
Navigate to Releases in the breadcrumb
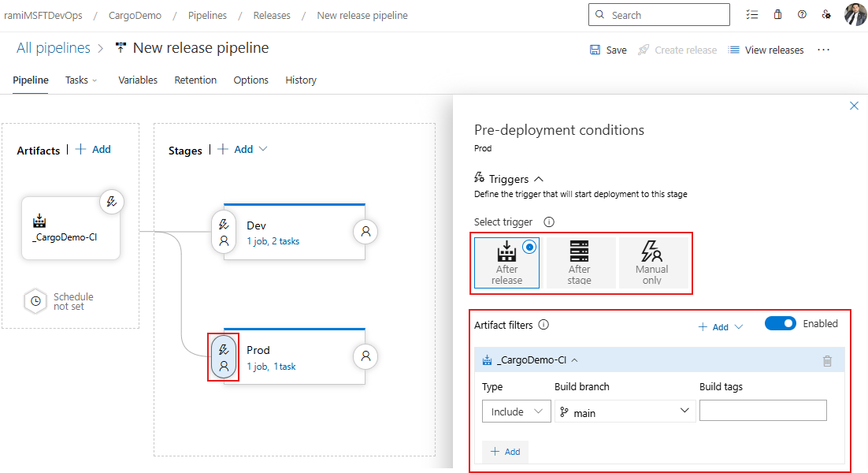[x=272, y=15]
